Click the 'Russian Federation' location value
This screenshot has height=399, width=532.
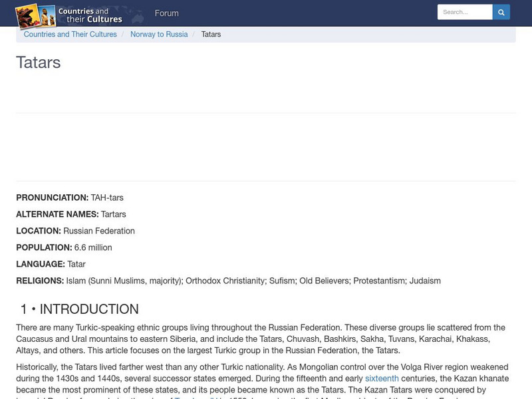99,231
